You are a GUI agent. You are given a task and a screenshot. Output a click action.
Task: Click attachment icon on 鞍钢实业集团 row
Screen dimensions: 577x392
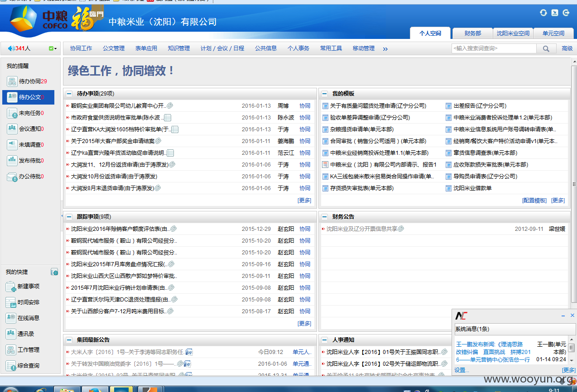170,106
